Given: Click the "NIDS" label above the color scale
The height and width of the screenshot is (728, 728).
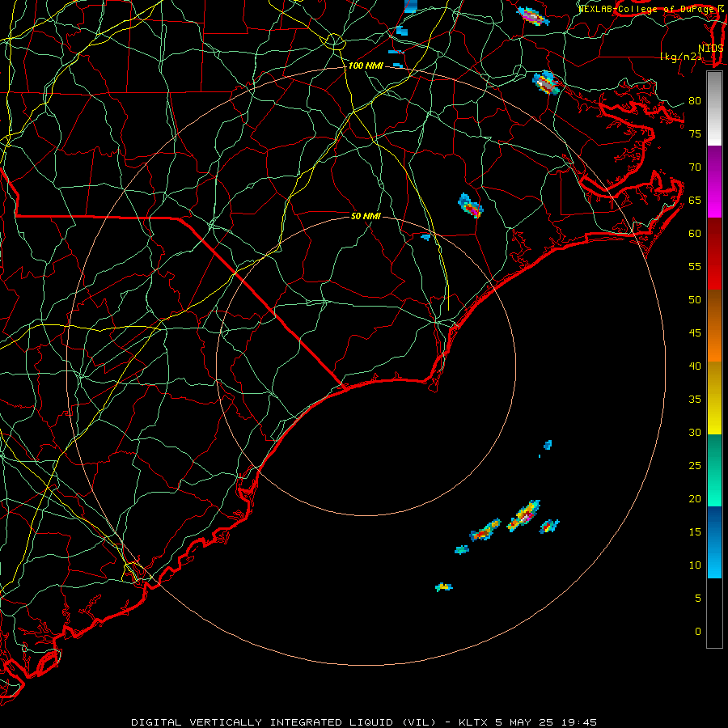Looking at the screenshot, I should [x=711, y=49].
